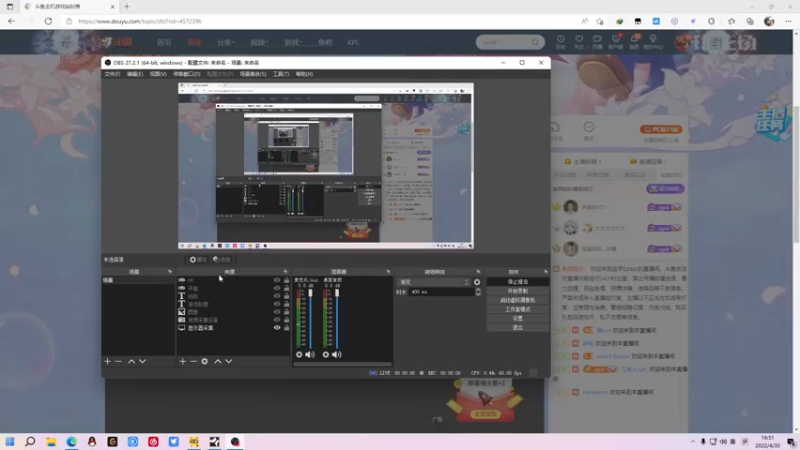The width and height of the screenshot is (800, 450).
Task: Open OBS 场景集合(S) menu
Action: coord(253,74)
